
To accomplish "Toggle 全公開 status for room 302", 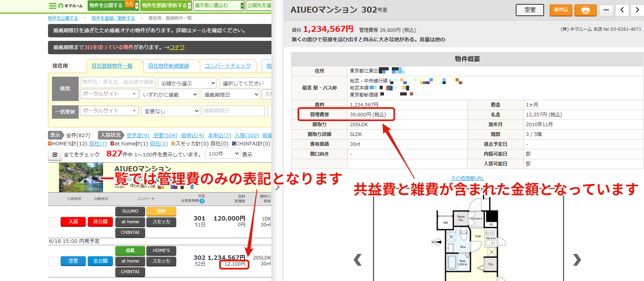I will [x=100, y=261].
